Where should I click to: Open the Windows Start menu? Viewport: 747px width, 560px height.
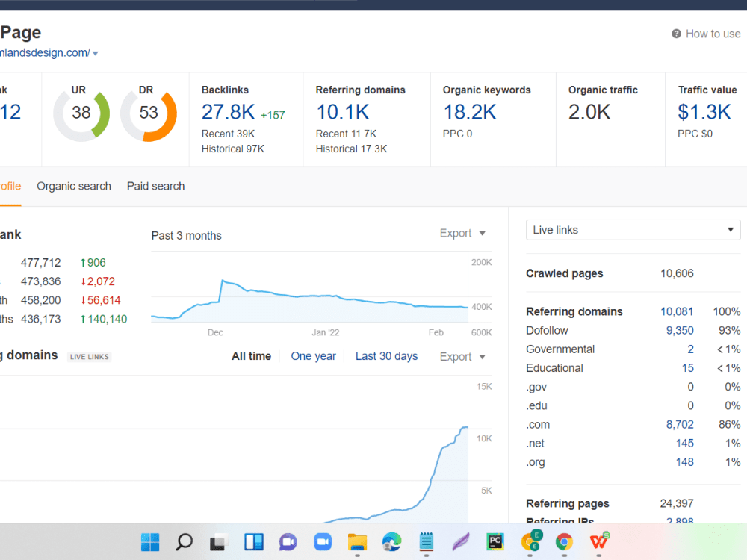[x=150, y=541]
